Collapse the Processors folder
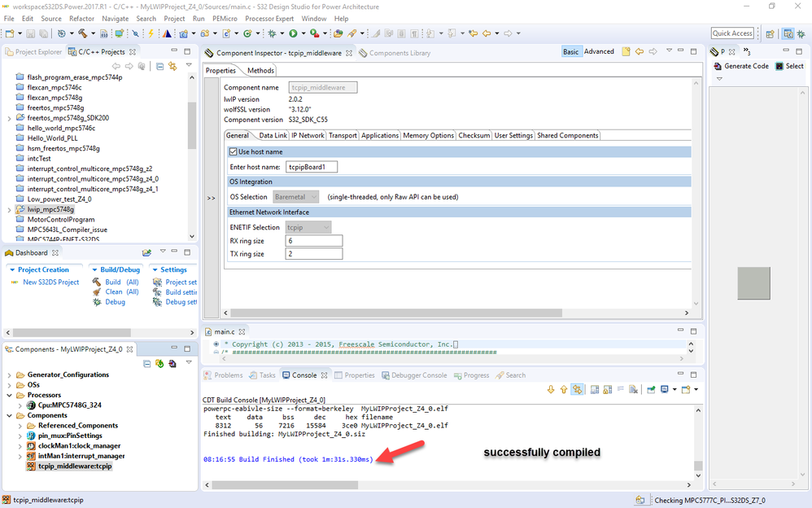Screen dimensions: 812x508 [x=9, y=396]
